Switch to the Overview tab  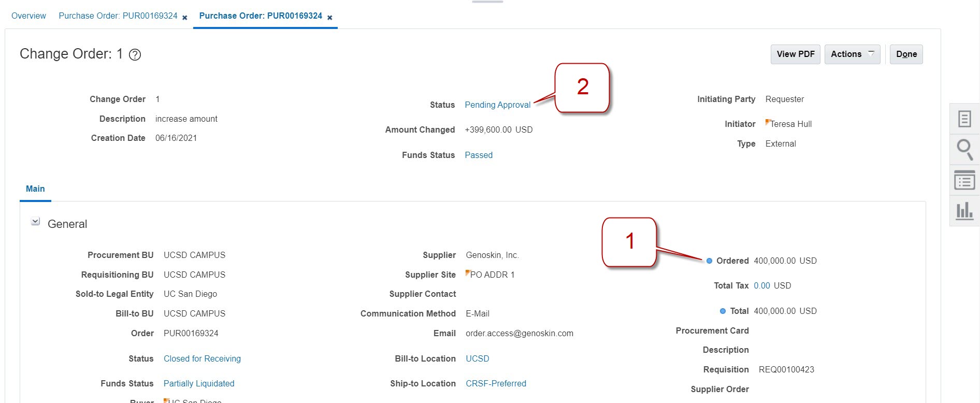28,16
